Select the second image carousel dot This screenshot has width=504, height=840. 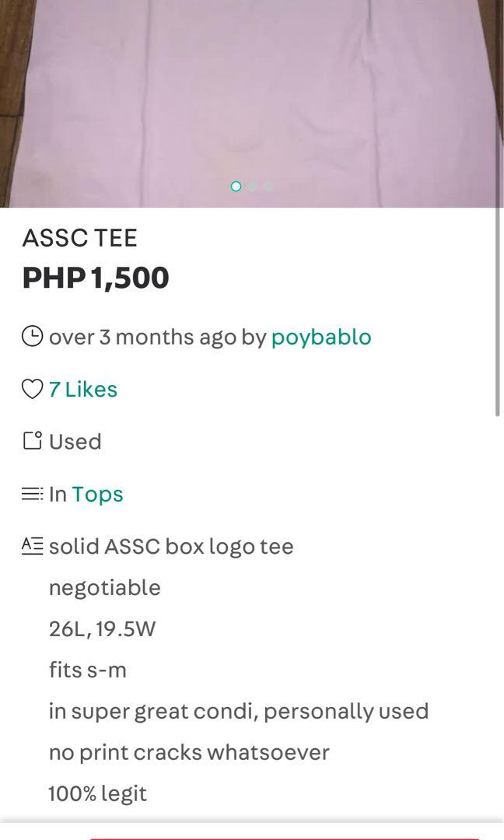252,186
